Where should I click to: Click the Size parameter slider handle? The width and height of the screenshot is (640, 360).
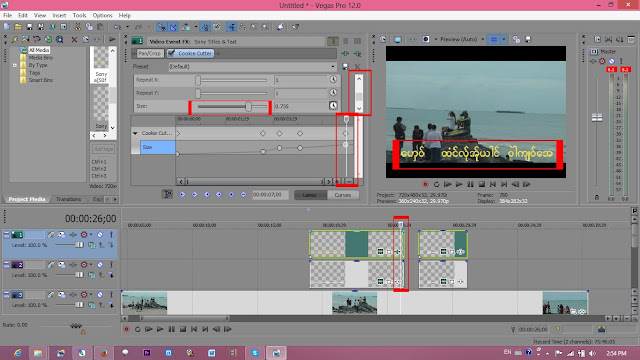pos(248,107)
